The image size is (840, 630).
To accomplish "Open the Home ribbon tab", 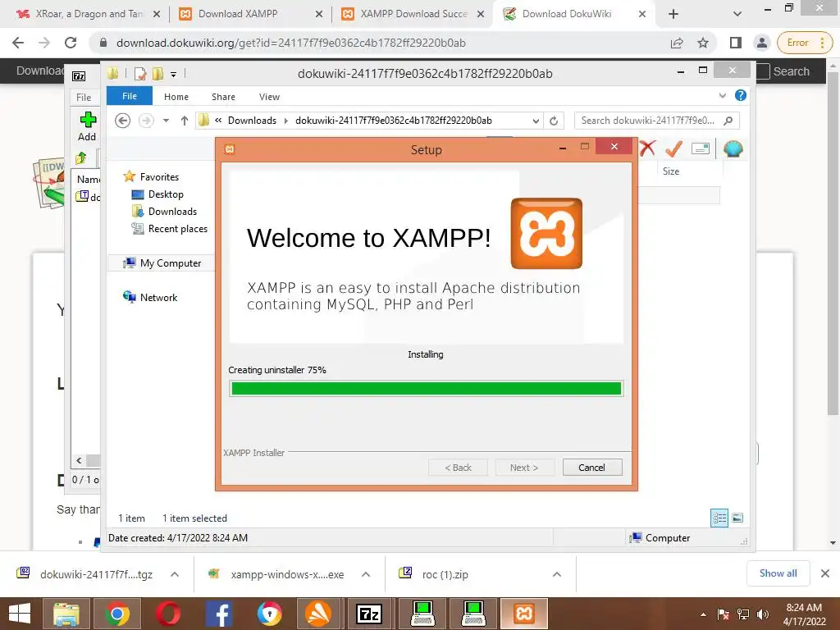I will click(176, 97).
